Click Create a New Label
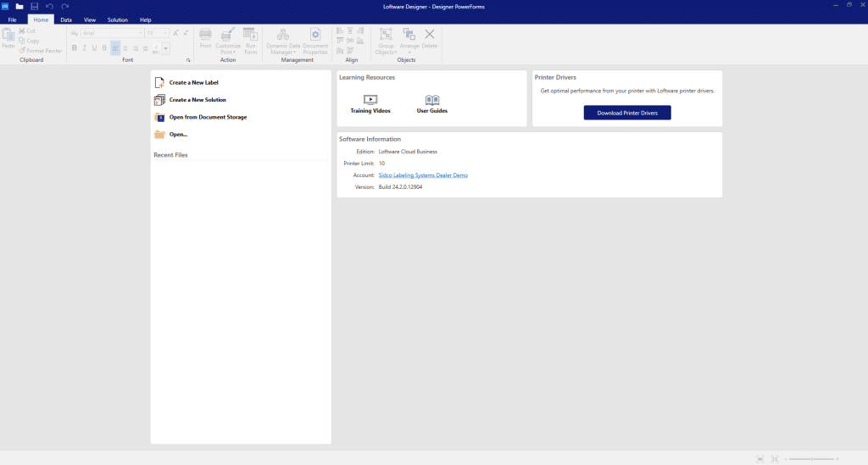 [x=186, y=82]
